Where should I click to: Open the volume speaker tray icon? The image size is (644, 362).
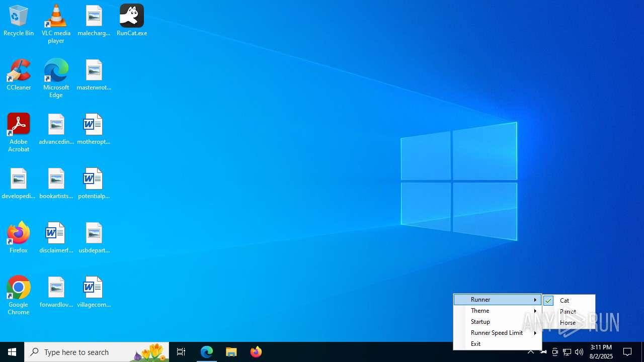point(579,352)
